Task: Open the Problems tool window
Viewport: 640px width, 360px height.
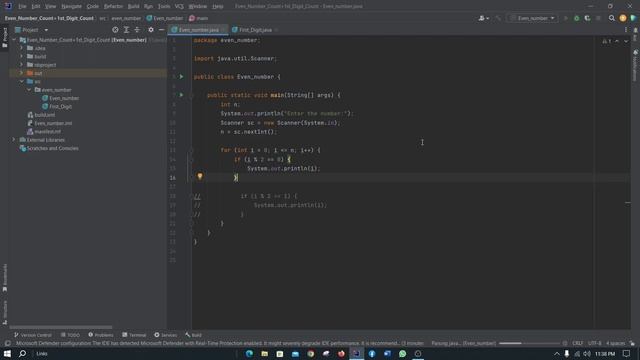Action: click(x=101, y=335)
